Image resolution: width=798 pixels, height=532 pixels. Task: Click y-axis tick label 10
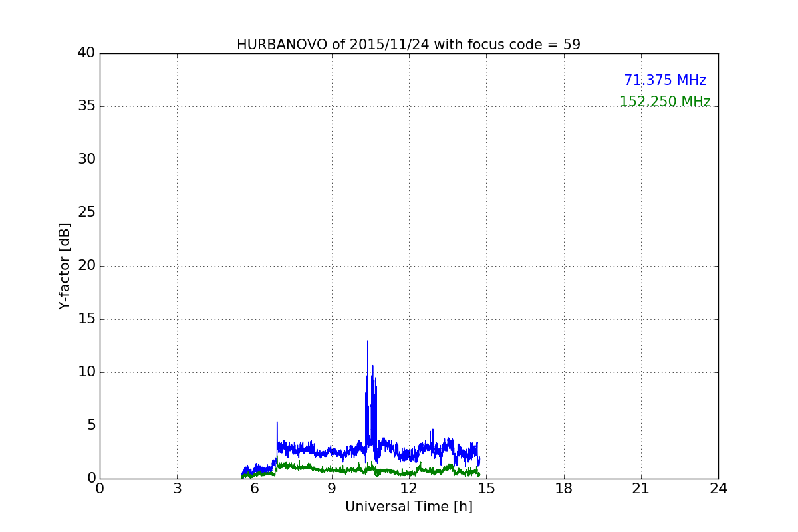[x=86, y=372]
